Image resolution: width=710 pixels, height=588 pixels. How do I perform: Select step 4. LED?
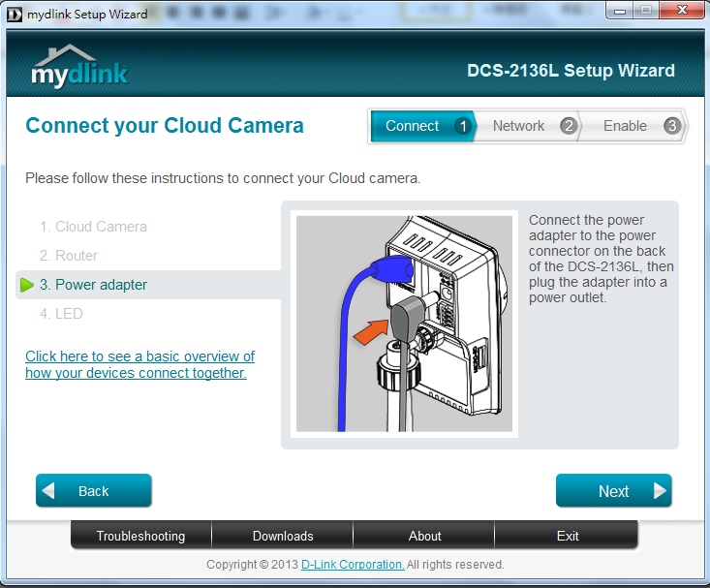(x=61, y=314)
